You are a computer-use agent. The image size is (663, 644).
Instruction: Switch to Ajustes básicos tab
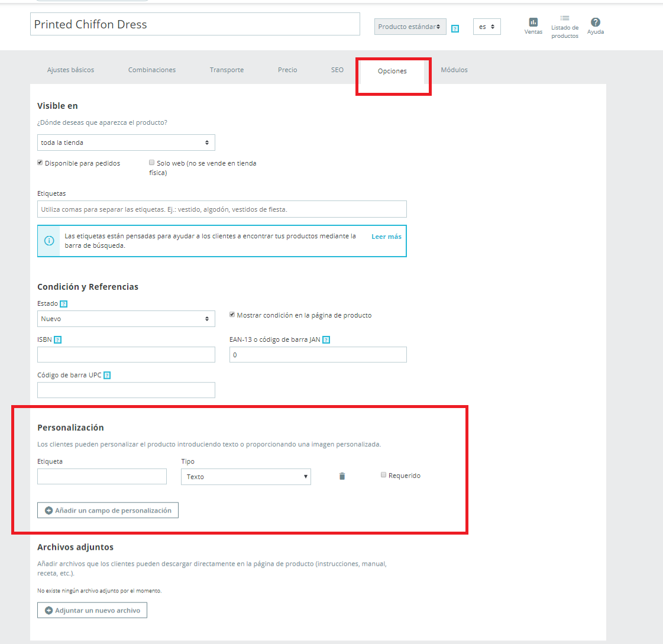point(70,70)
